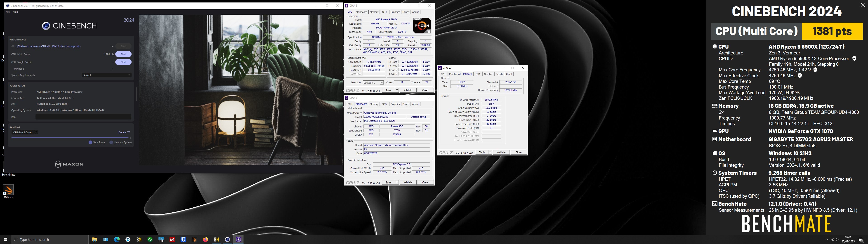Select About tab in top CPU-Z window
Screen dimensions: 868x244
pos(415,12)
